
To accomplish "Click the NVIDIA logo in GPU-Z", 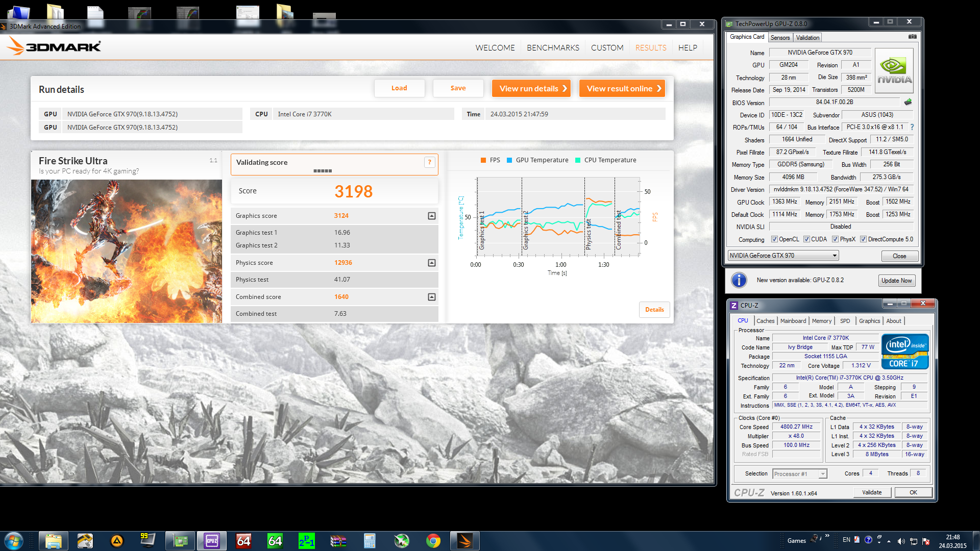I will (x=894, y=70).
